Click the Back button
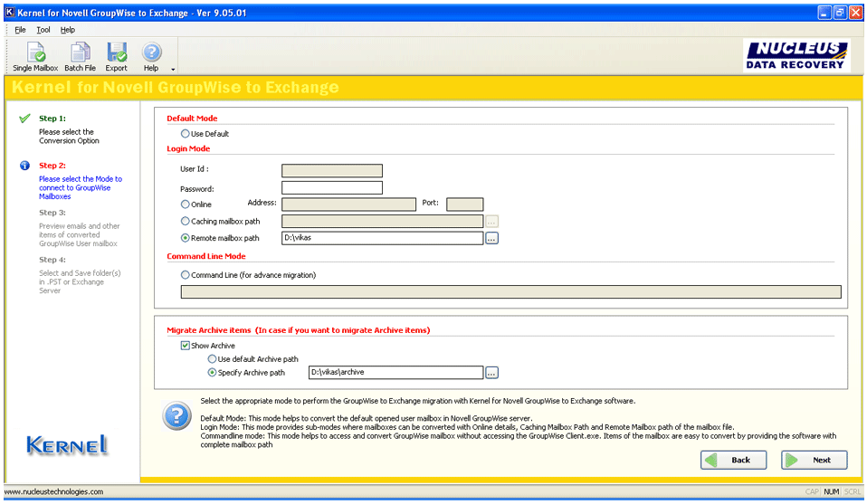The height and width of the screenshot is (504, 867). coord(734,460)
